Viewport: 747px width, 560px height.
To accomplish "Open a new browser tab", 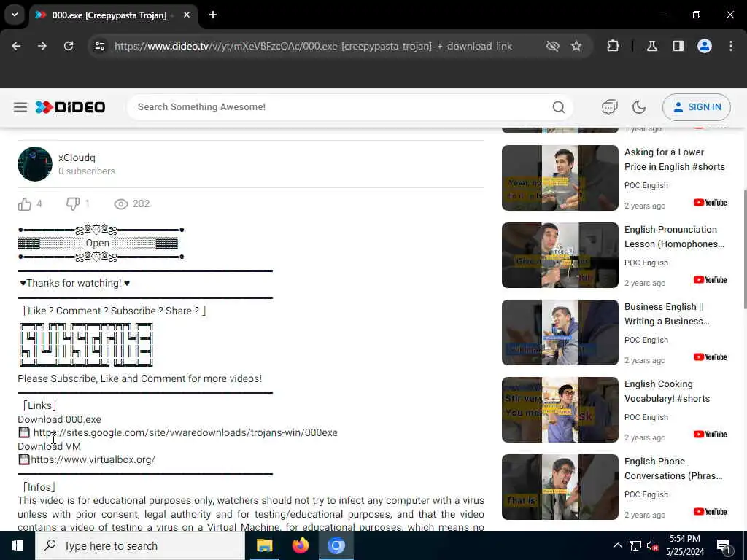I will 213,15.
